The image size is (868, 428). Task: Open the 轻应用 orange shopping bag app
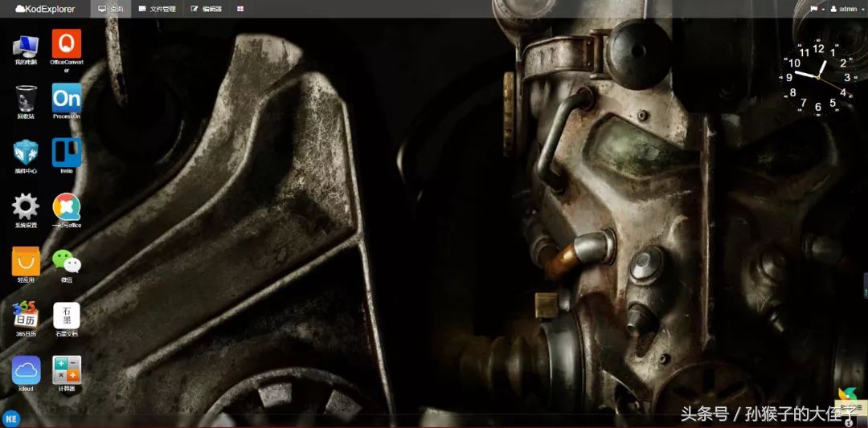point(26,261)
